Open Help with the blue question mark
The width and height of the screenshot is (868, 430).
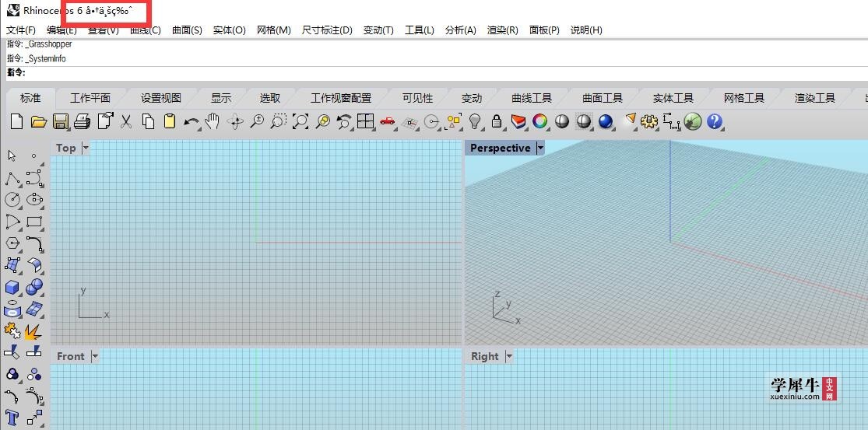[x=714, y=121]
